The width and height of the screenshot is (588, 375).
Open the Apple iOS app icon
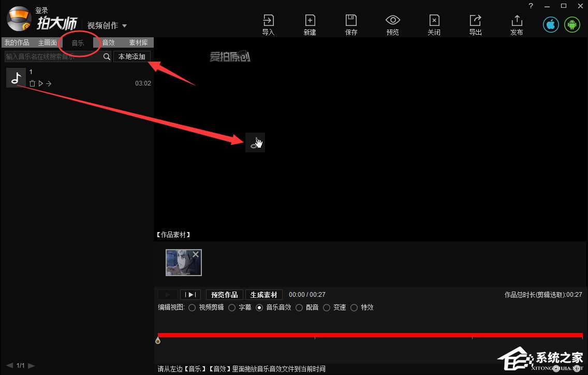click(551, 25)
